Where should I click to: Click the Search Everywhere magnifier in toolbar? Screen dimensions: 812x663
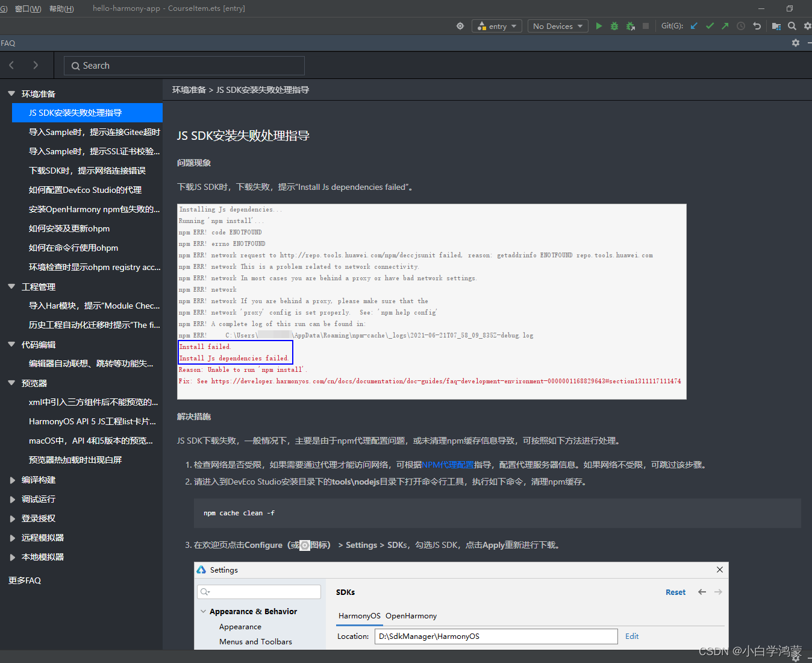point(792,26)
